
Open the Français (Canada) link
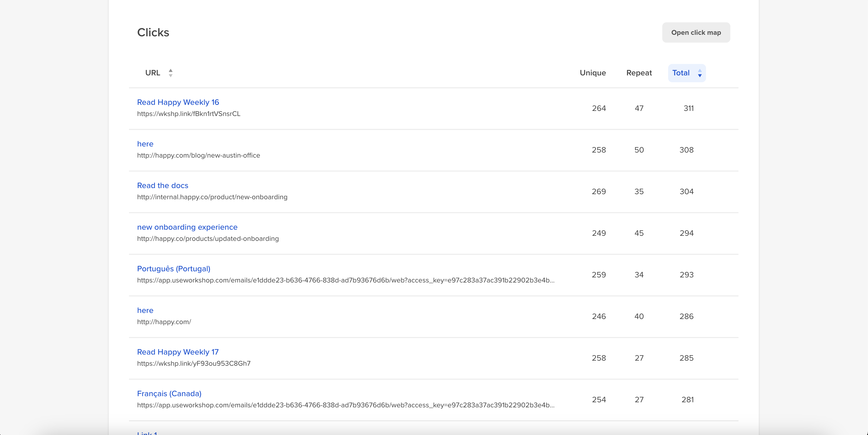[x=169, y=394]
